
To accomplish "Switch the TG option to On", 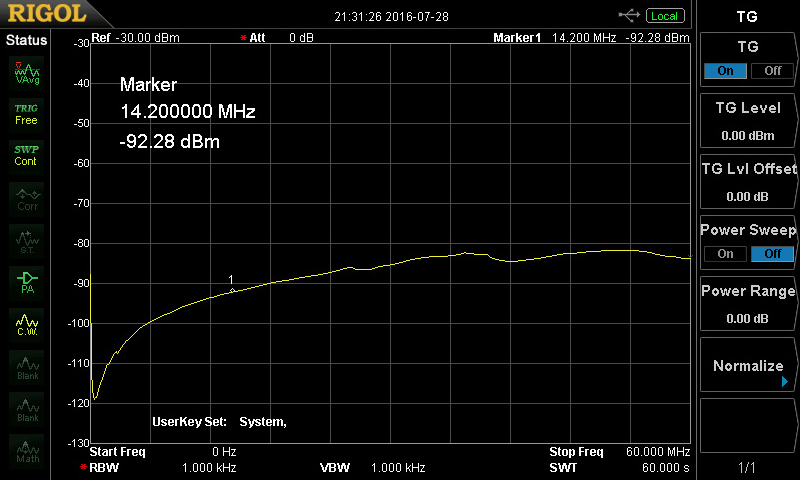I will (x=725, y=71).
